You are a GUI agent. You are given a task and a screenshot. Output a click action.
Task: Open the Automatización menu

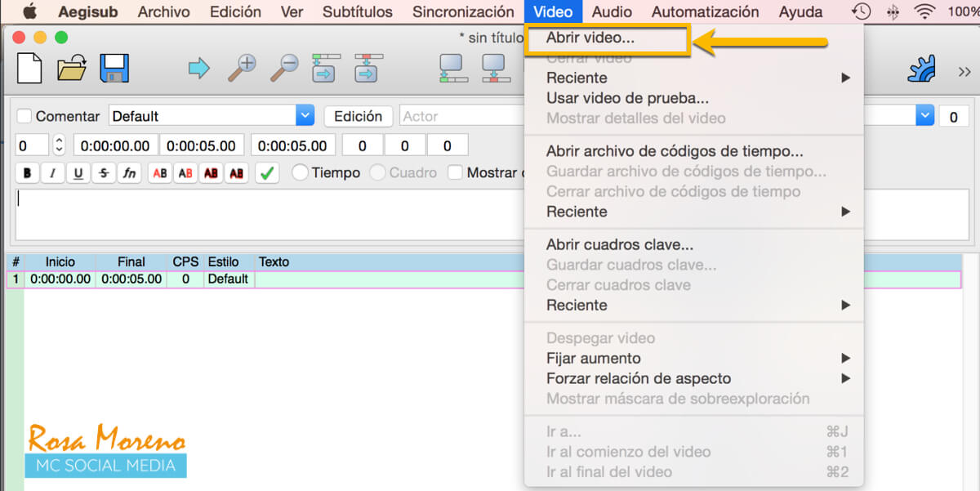[705, 11]
